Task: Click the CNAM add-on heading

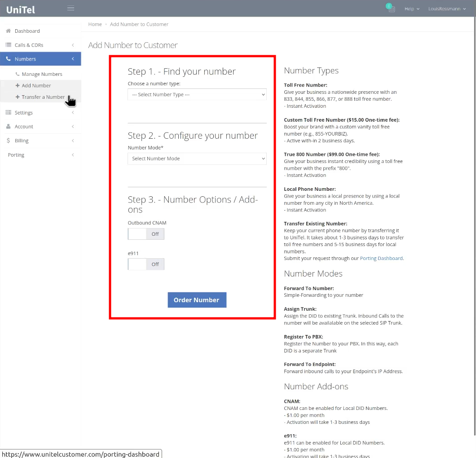Action: click(292, 401)
